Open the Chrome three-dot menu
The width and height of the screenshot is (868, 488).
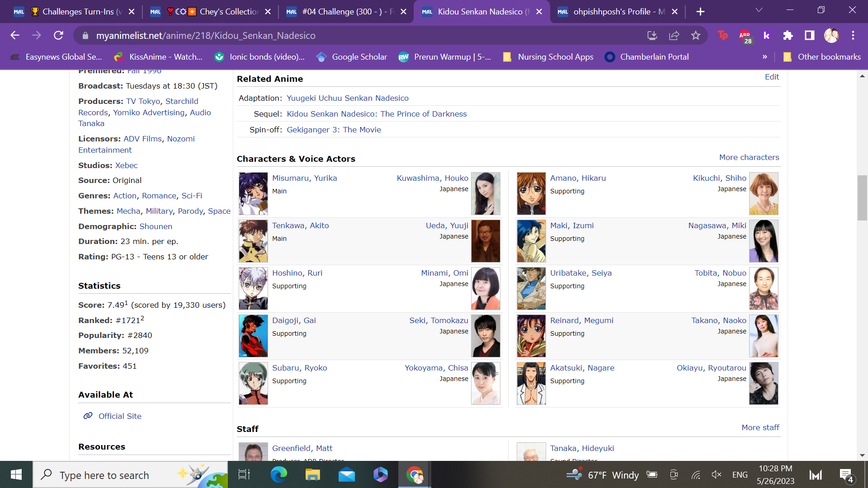coord(853,35)
